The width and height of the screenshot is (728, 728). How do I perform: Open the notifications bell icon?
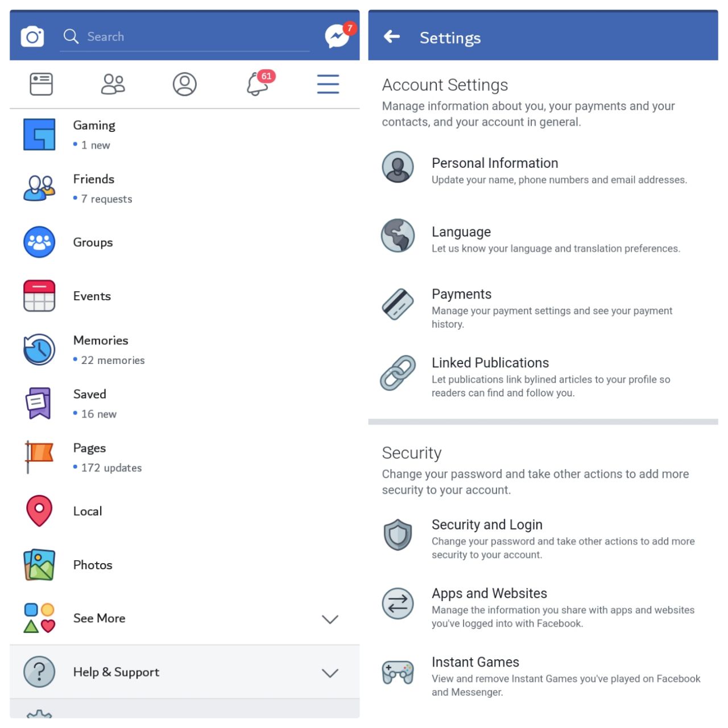click(257, 85)
